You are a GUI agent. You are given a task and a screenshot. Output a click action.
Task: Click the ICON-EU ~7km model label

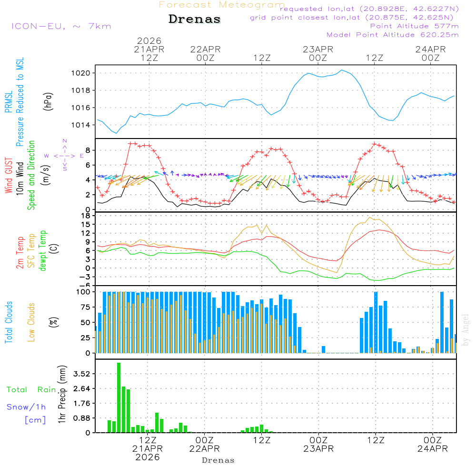[61, 26]
